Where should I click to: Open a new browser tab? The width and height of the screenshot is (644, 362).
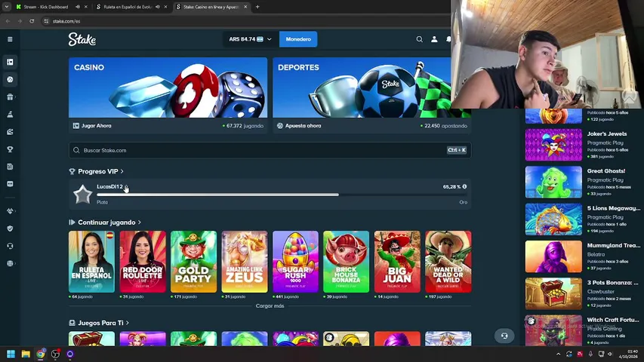pyautogui.click(x=257, y=7)
